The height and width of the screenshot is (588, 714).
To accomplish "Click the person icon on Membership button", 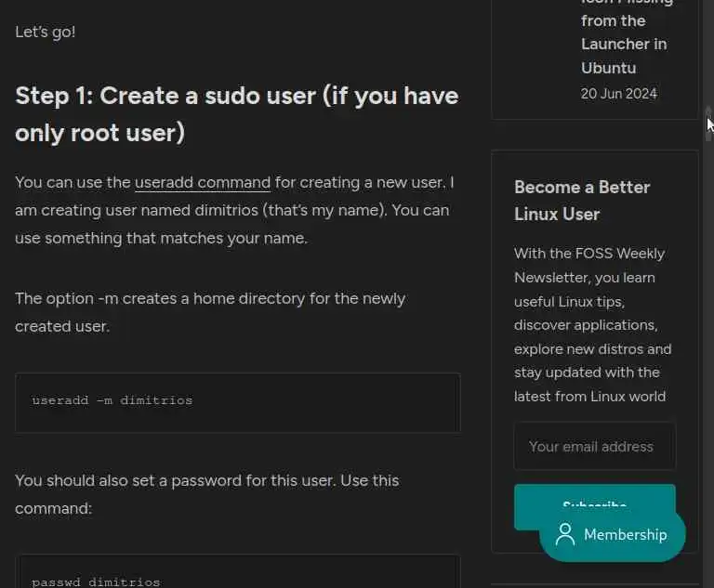I will (x=564, y=535).
